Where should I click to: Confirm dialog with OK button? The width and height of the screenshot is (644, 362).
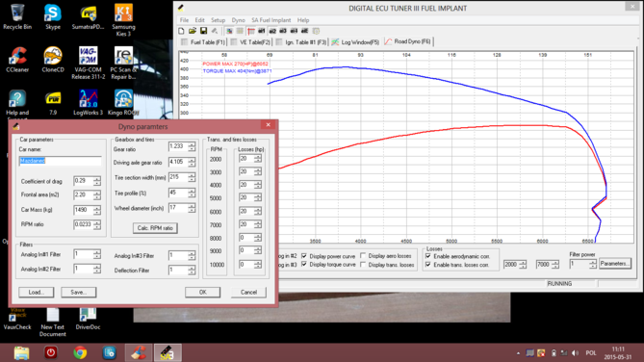coord(202,292)
